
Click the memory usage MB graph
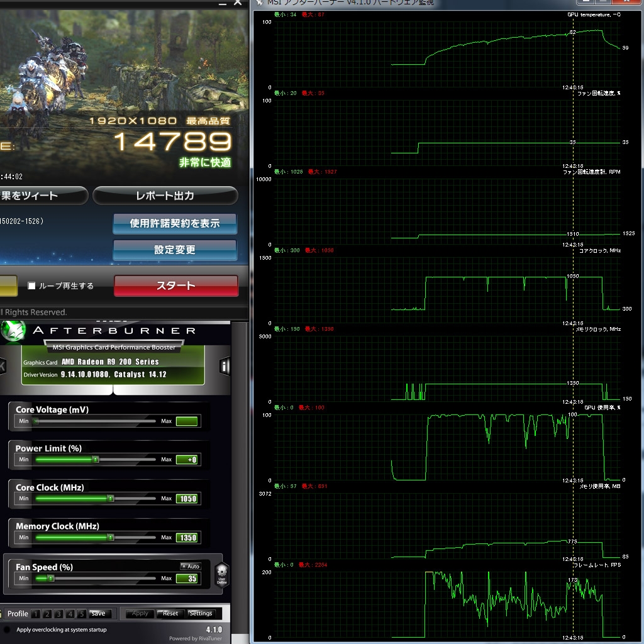point(447,526)
